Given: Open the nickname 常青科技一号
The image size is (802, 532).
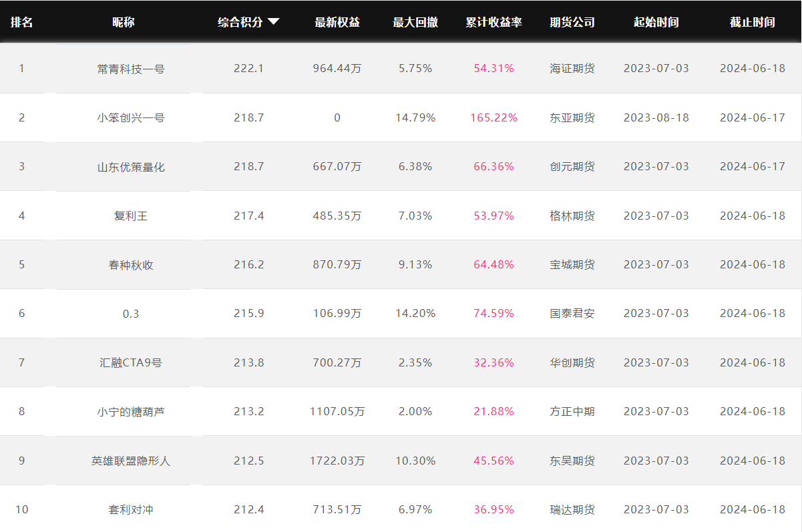Looking at the screenshot, I should (131, 69).
